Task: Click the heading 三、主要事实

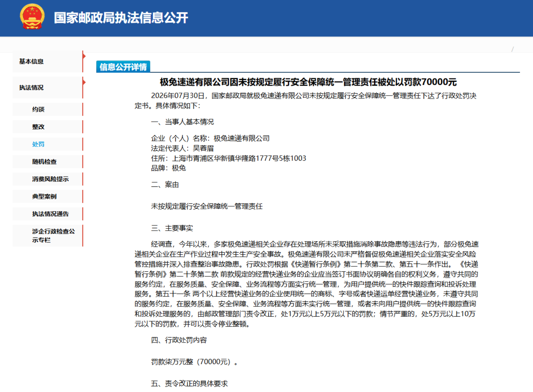Action: click(x=172, y=228)
